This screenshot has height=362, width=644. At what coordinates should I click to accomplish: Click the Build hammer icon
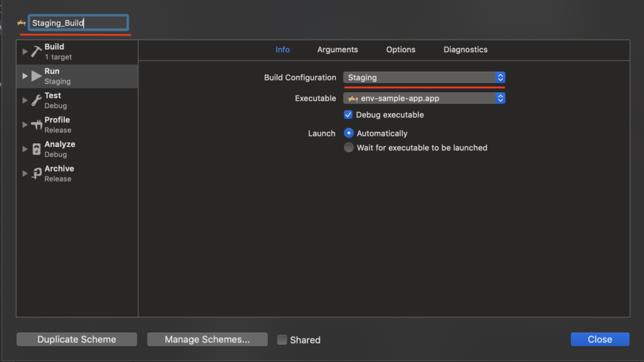pyautogui.click(x=36, y=52)
